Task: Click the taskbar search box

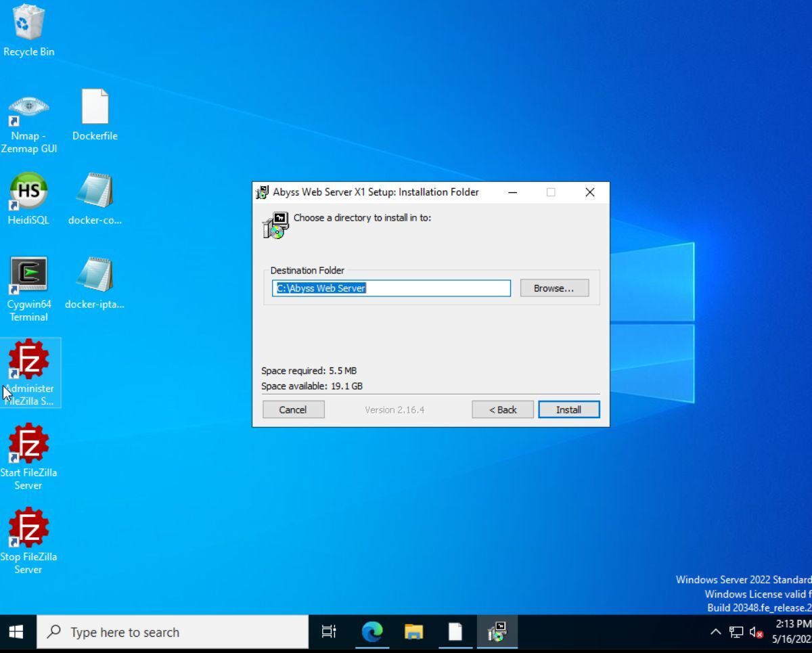Action: coord(173,632)
